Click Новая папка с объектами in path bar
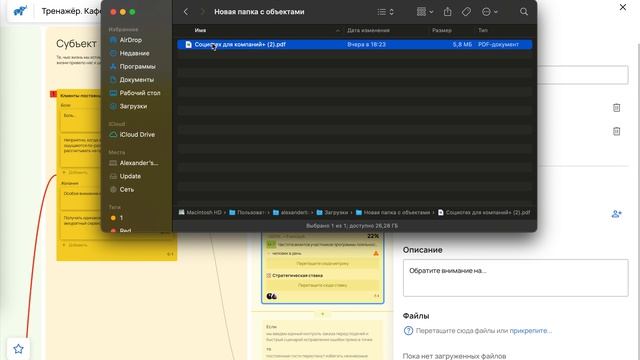Viewport: 640px width, 360px height. click(x=393, y=212)
